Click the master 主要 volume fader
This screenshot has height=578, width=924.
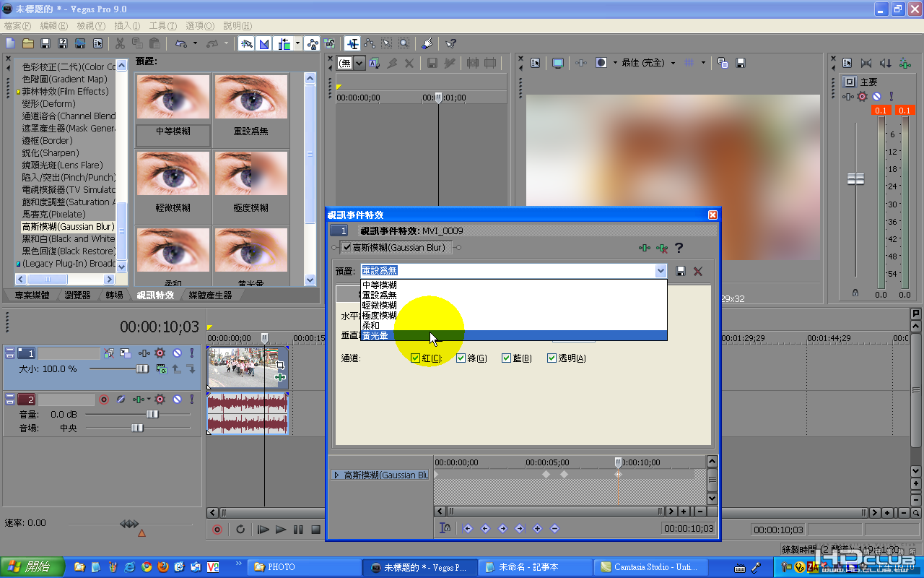coord(855,178)
